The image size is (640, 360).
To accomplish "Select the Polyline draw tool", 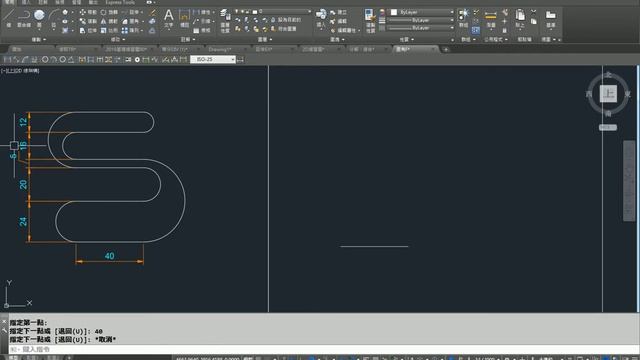I will tap(24, 18).
